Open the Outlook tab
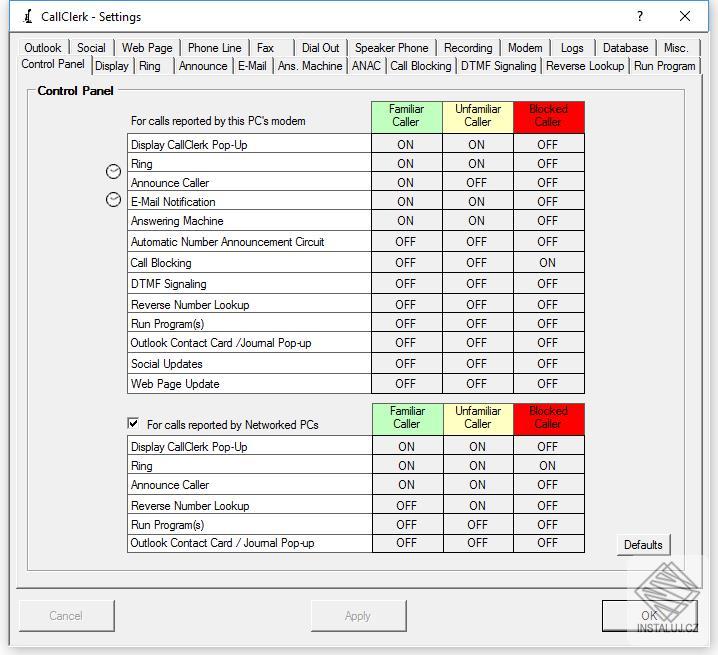This screenshot has height=655, width=718. [x=43, y=48]
